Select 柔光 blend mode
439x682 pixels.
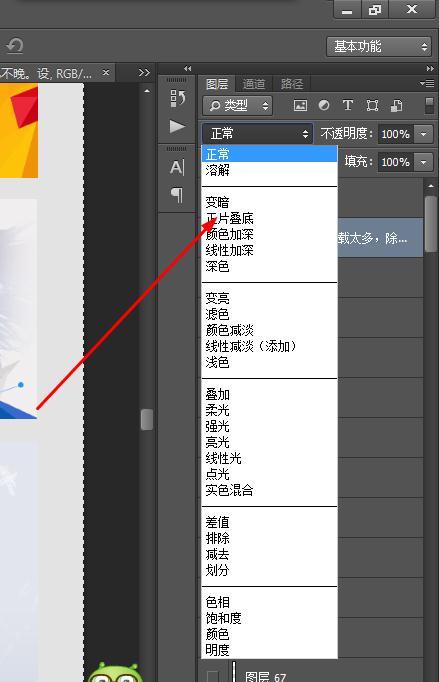tap(269, 410)
